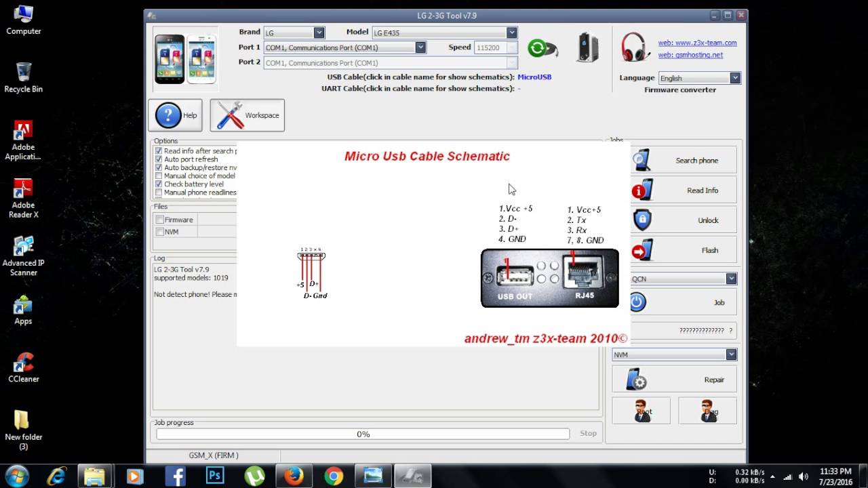Click the computer tower icon
This screenshot has height=488, width=868.
[587, 47]
